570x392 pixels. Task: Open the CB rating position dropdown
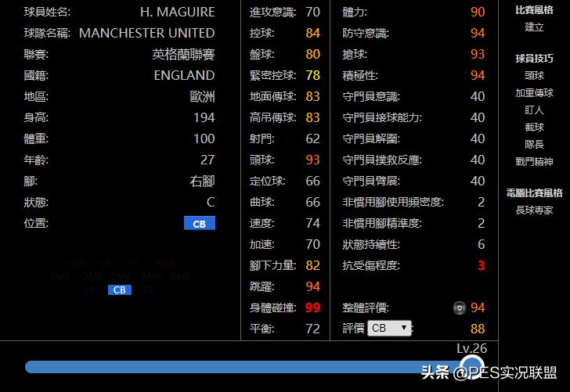[389, 328]
